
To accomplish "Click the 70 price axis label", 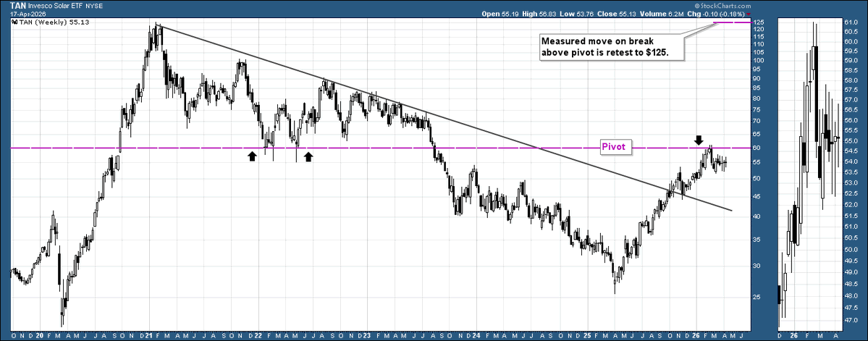I will (757, 122).
